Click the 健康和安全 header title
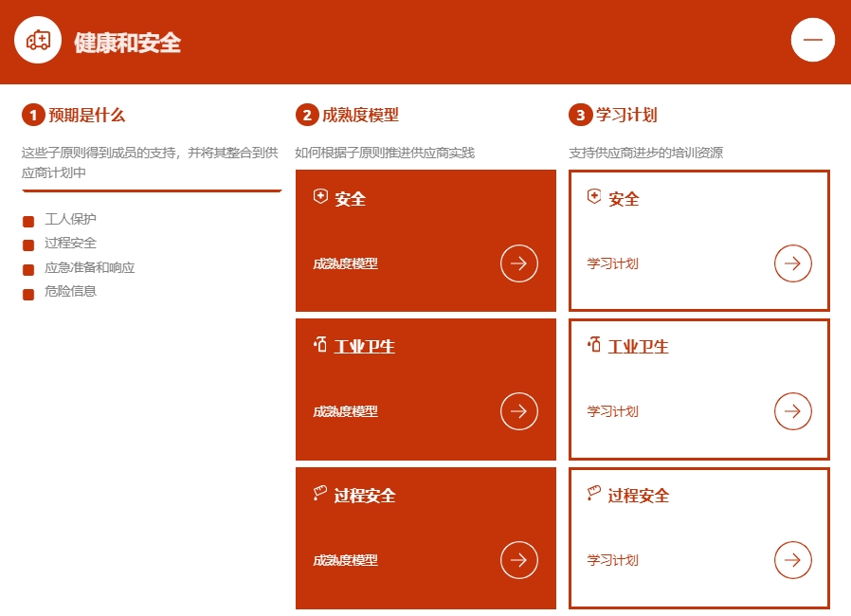The image size is (851, 616). 127,43
